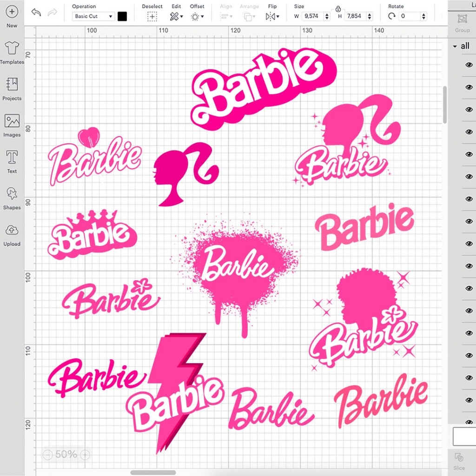
Task: Click the Width value stepper arrows
Action: click(x=327, y=16)
